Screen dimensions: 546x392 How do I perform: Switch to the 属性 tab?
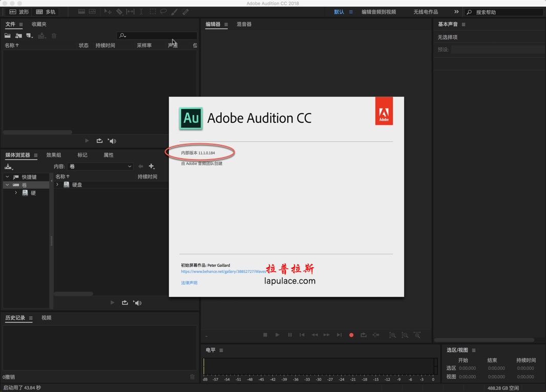point(108,155)
